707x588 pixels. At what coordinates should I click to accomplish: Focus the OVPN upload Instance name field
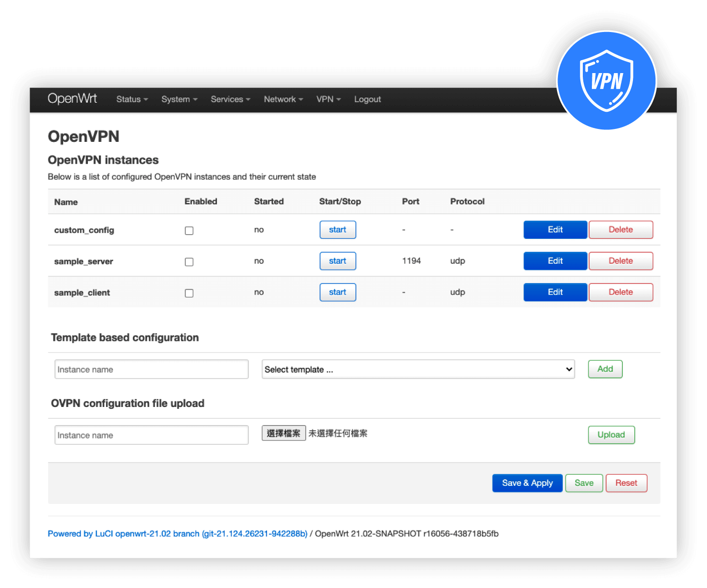(151, 435)
